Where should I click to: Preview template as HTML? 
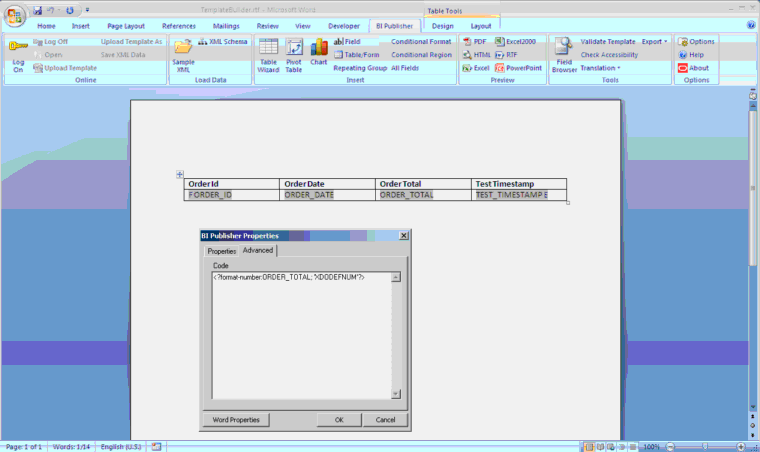(476, 55)
